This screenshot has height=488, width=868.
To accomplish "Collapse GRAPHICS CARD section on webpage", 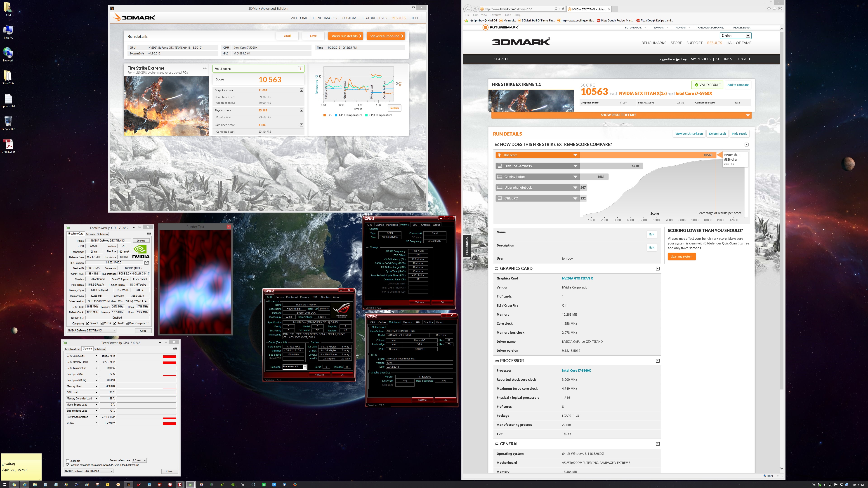I will [x=657, y=269].
